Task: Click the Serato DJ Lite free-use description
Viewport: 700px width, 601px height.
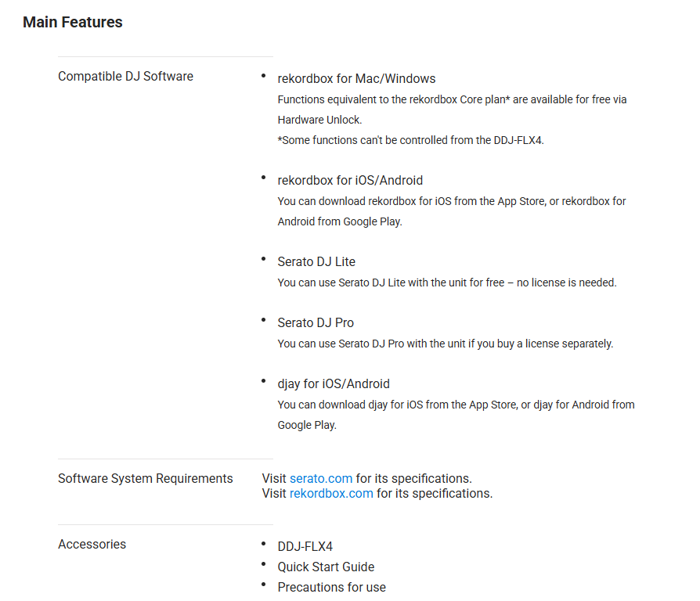Action: [447, 283]
